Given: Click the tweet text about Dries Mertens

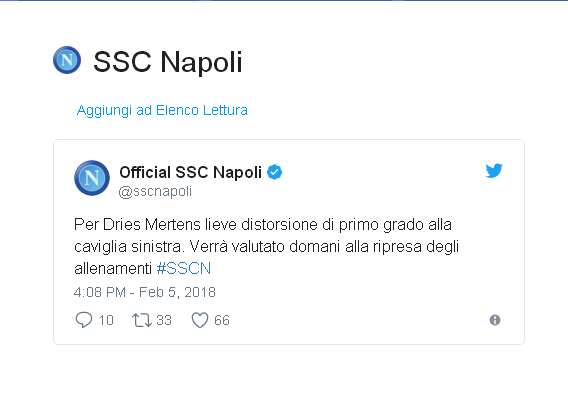Looking at the screenshot, I should (266, 246).
